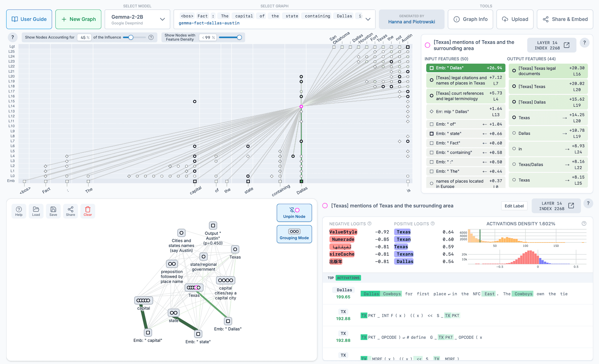Viewport: 599px width, 364px height.
Task: Select Emb " Dallas" input feature
Action: tap(465, 68)
